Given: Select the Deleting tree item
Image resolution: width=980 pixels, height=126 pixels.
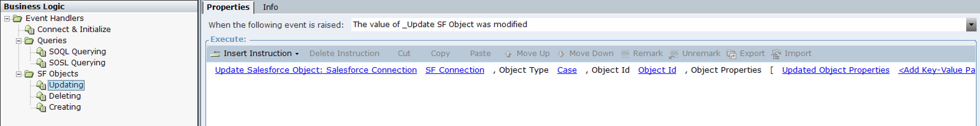Looking at the screenshot, I should click(65, 96).
